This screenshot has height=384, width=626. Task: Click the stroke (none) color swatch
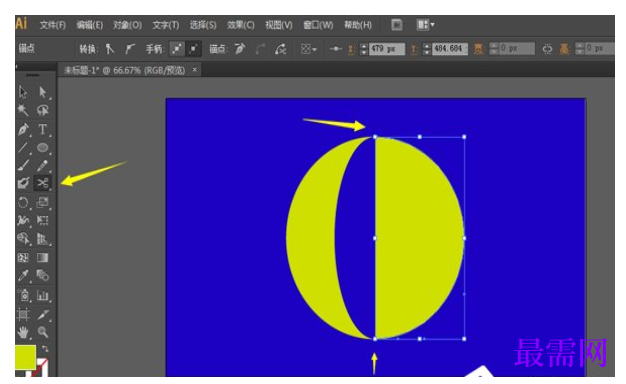42,368
